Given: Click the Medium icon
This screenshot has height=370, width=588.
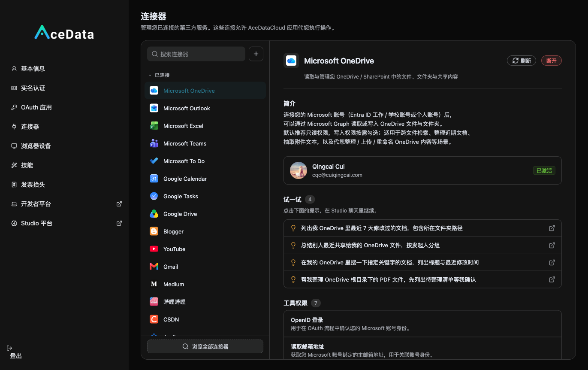Looking at the screenshot, I should (x=154, y=284).
